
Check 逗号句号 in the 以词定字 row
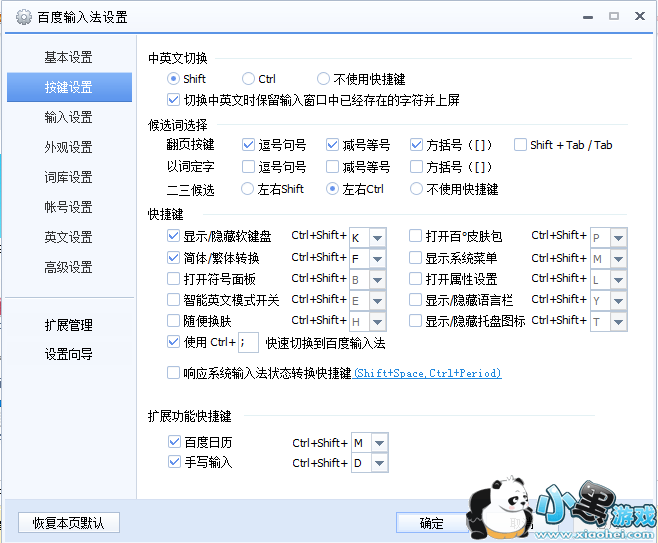tap(248, 167)
